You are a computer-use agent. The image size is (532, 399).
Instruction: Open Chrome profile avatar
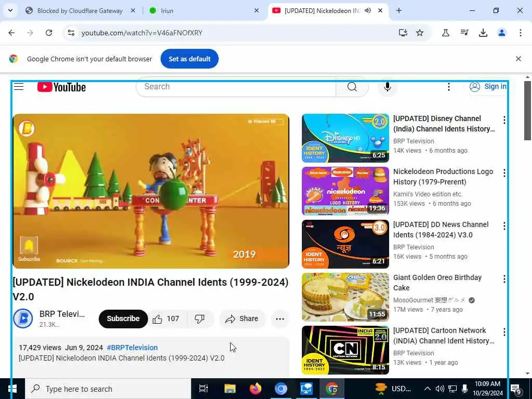[501, 33]
